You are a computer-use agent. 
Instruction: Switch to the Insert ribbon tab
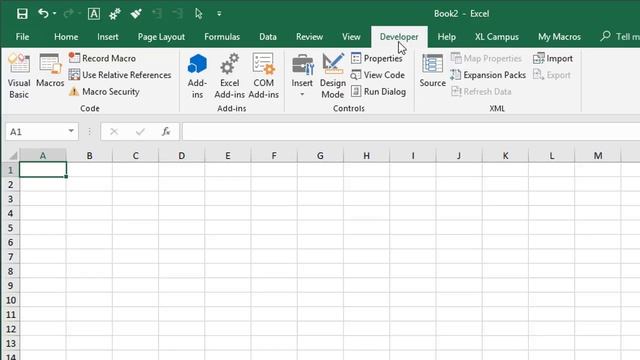pyautogui.click(x=108, y=37)
